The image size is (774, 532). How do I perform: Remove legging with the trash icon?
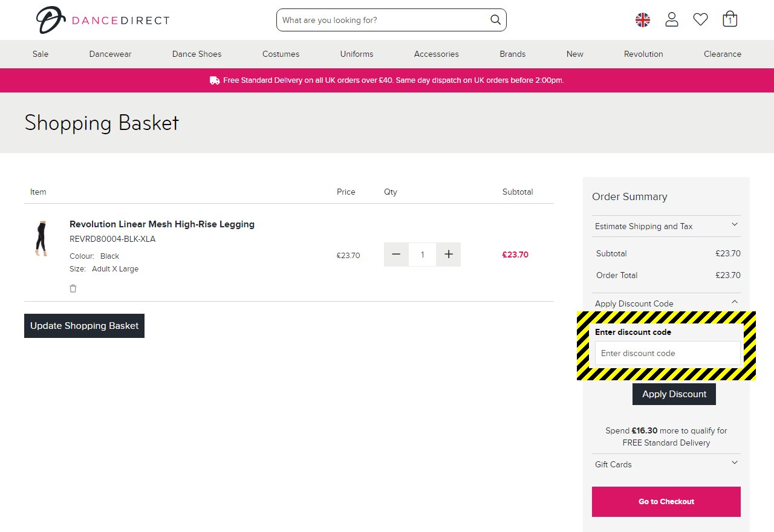pos(73,288)
